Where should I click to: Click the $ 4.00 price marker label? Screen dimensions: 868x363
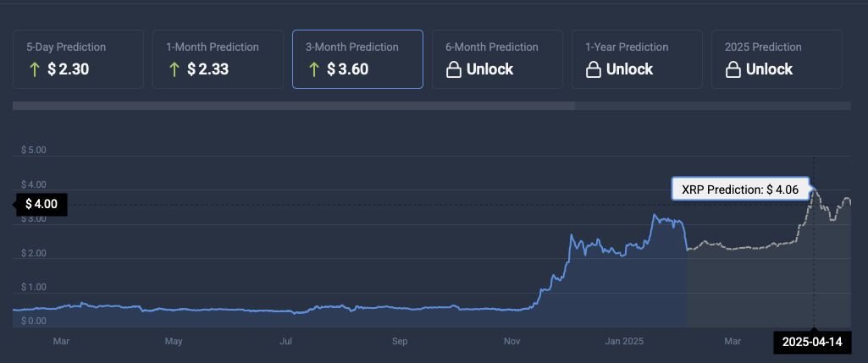coord(41,205)
